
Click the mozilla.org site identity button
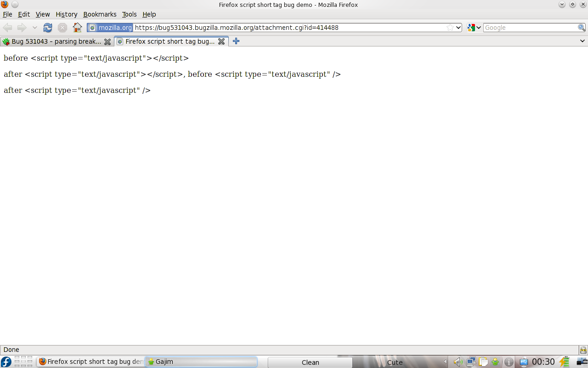tap(110, 28)
